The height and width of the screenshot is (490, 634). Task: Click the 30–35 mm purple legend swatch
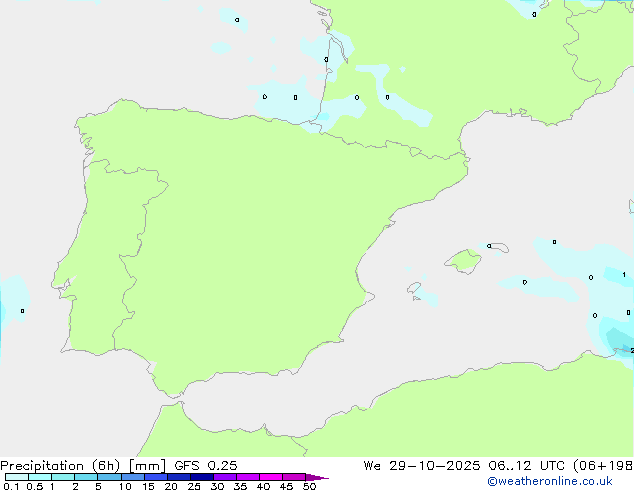click(225, 477)
